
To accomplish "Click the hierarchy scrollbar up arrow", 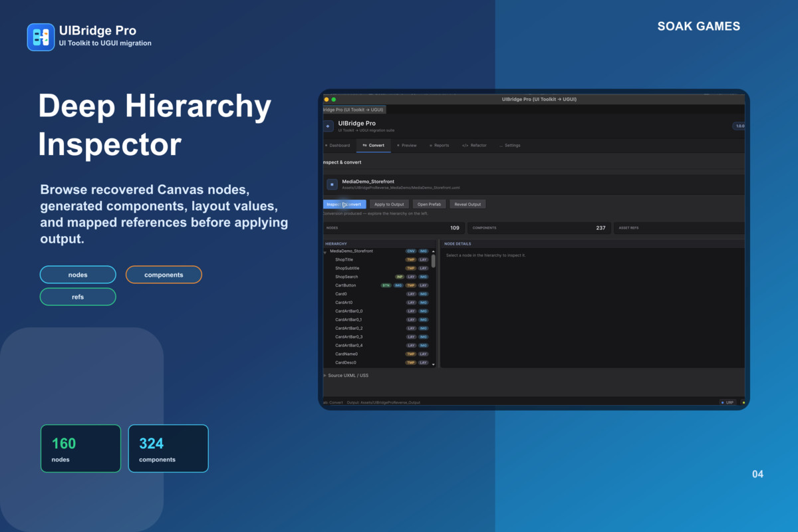I will [x=434, y=251].
